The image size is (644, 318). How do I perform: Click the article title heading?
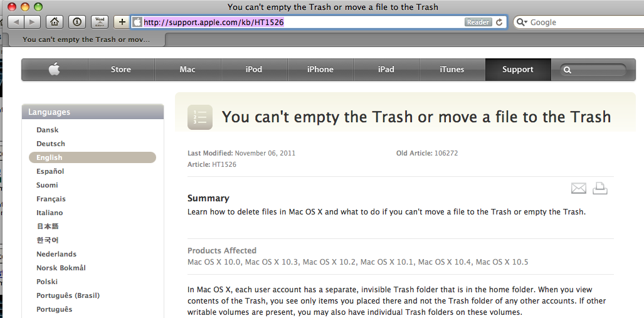coord(416,117)
